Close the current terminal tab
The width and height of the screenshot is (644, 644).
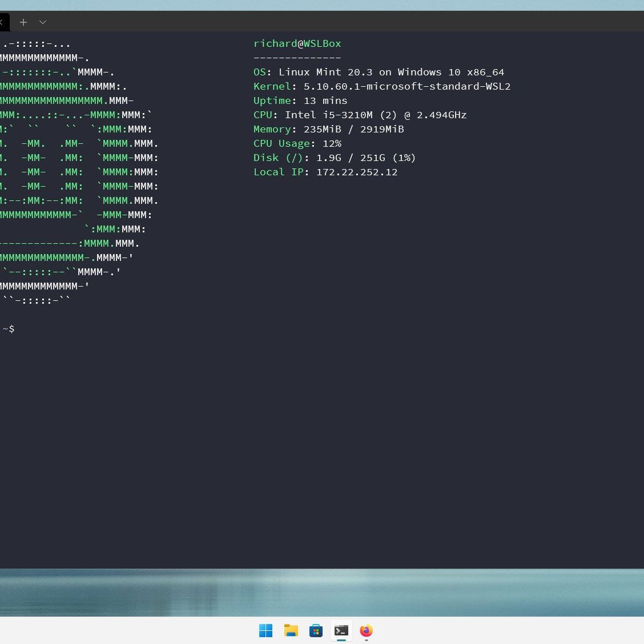[x=2, y=22]
